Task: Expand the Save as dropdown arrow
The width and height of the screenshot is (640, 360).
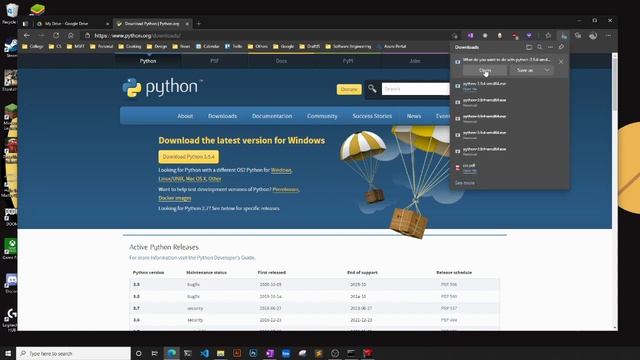Action: click(x=547, y=70)
